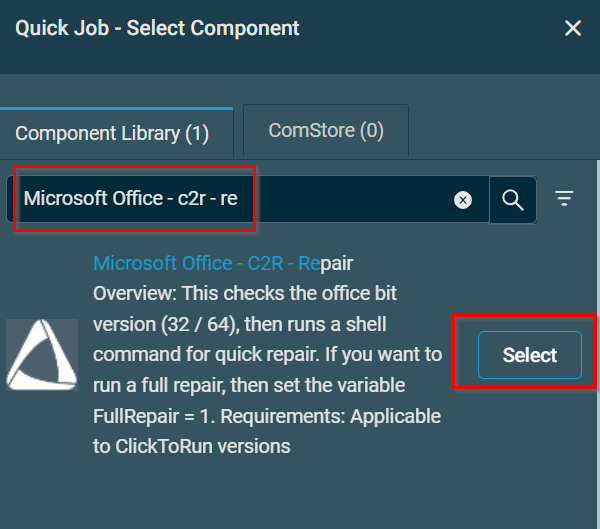
Task: Open the Microsoft Office - C2R - Repair link
Action: coord(223,263)
